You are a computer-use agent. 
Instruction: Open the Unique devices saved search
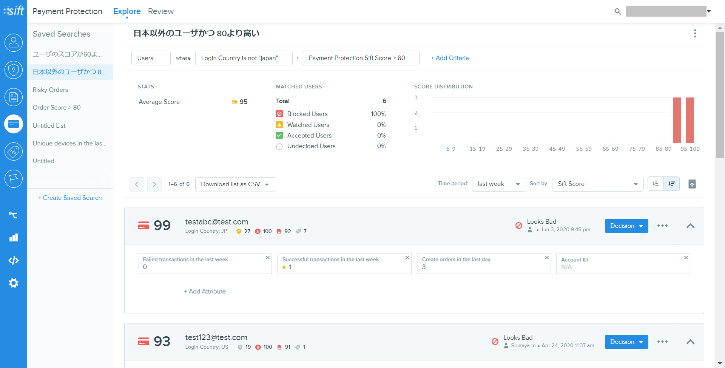tap(70, 143)
